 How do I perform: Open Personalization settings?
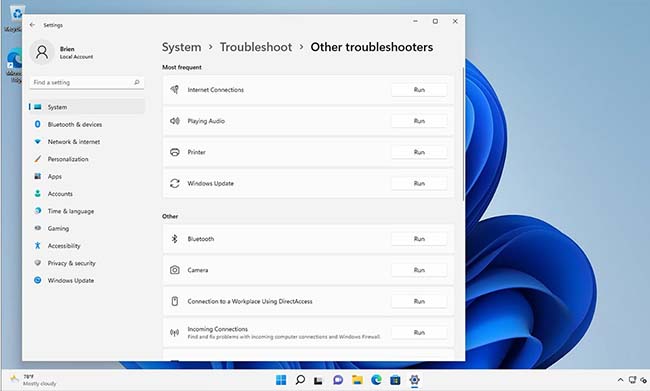[x=68, y=159]
